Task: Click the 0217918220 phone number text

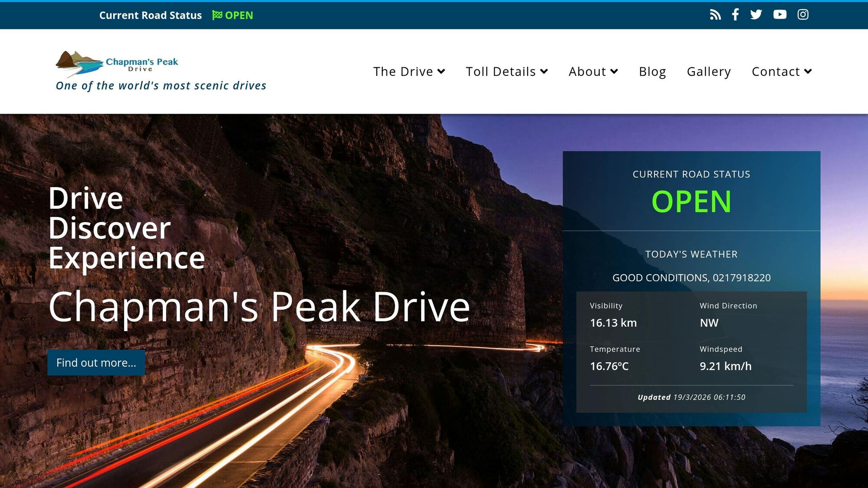Action: 742,278
